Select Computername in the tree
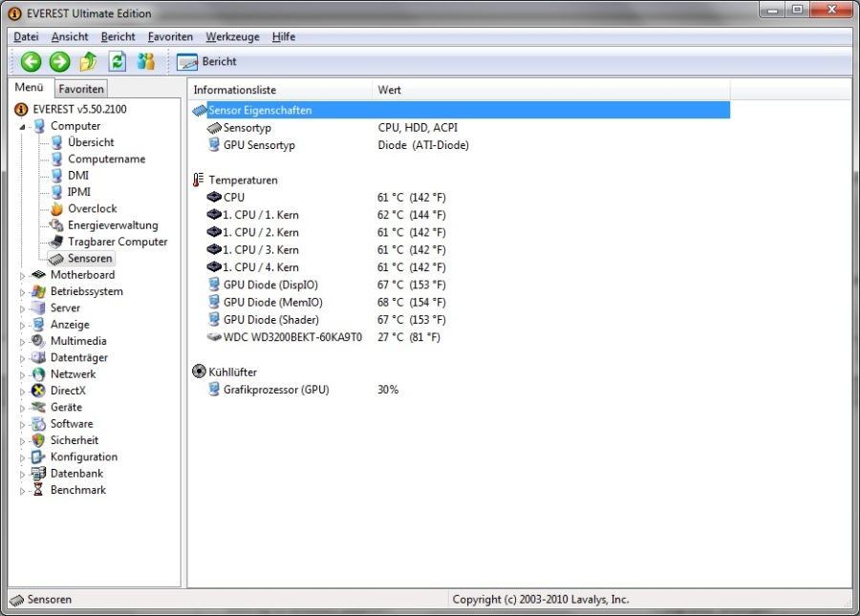Viewport: 860px width, 616px height. click(x=106, y=159)
